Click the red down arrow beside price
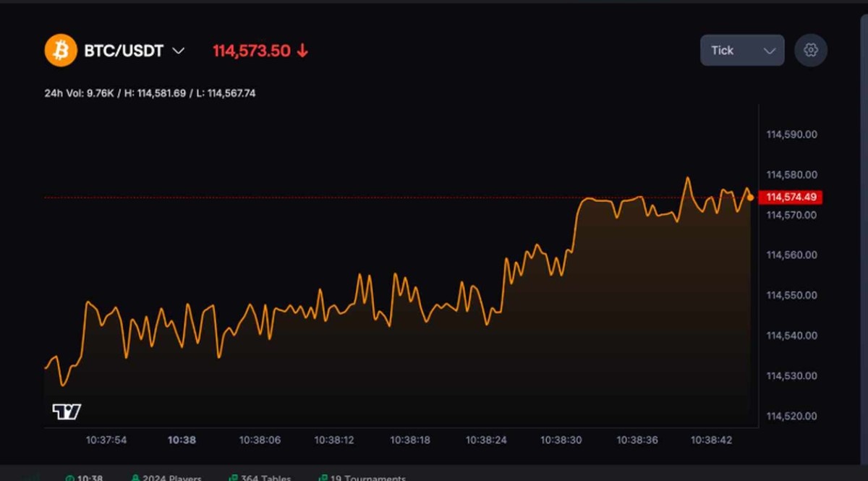Image resolution: width=868 pixels, height=481 pixels. (x=302, y=51)
